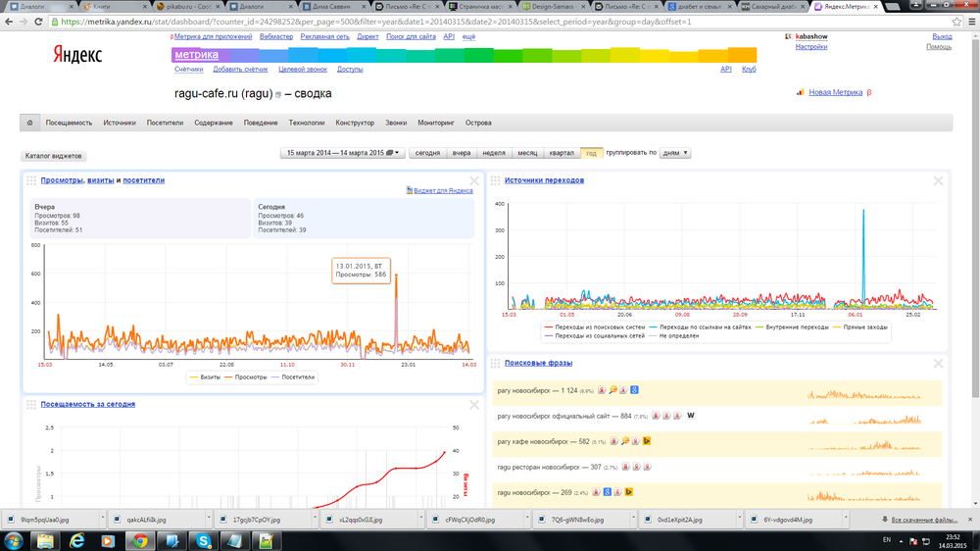The height and width of the screenshot is (551, 980).
Task: Open the группировать по дням dropdown
Action: 675,153
